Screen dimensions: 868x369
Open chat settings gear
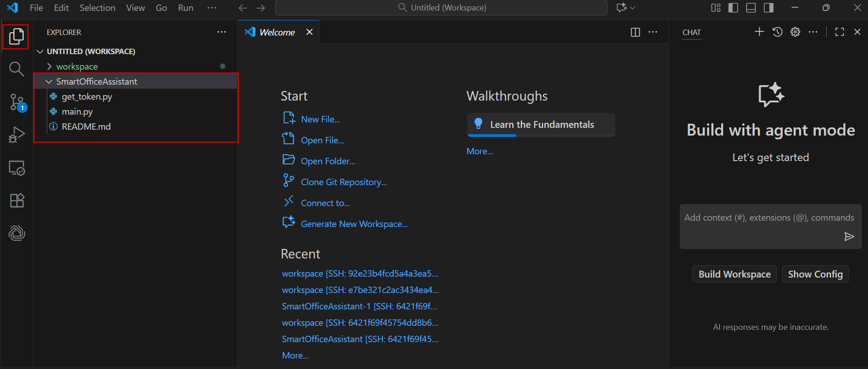tap(795, 32)
